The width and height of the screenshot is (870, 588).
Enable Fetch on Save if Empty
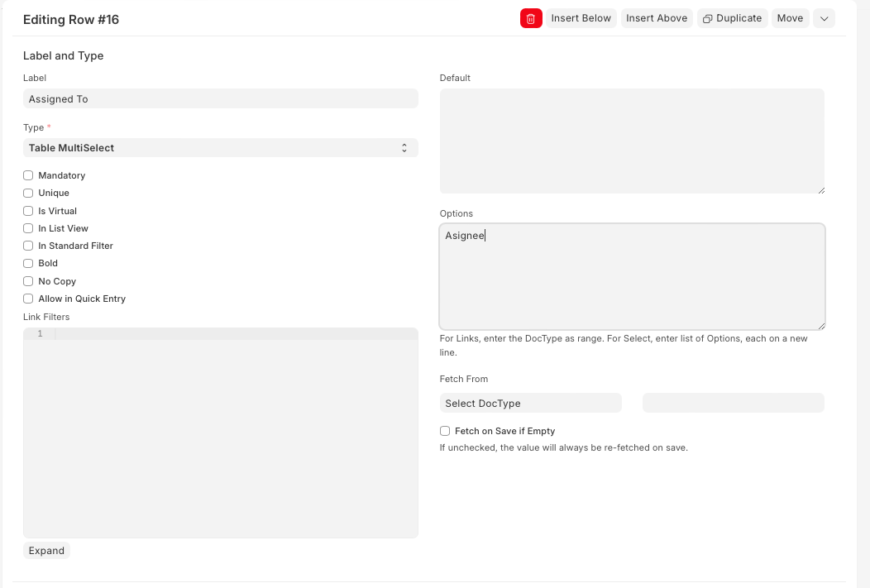coord(444,431)
